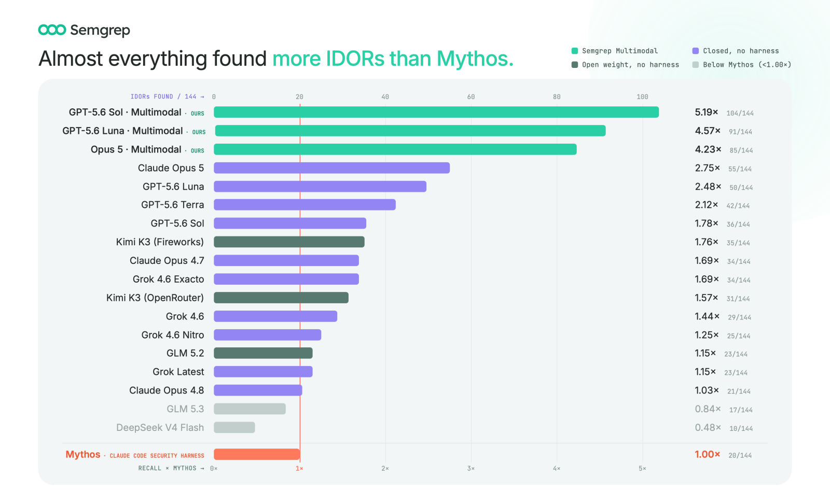830x504 pixels.
Task: Click the 'Claude Opus 4.8' label
Action: pyautogui.click(x=167, y=390)
